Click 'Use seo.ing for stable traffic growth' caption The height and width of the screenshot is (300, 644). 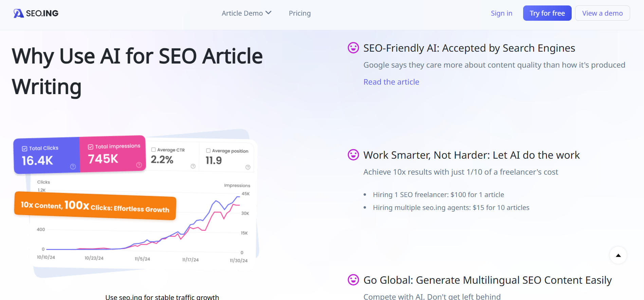[162, 297]
